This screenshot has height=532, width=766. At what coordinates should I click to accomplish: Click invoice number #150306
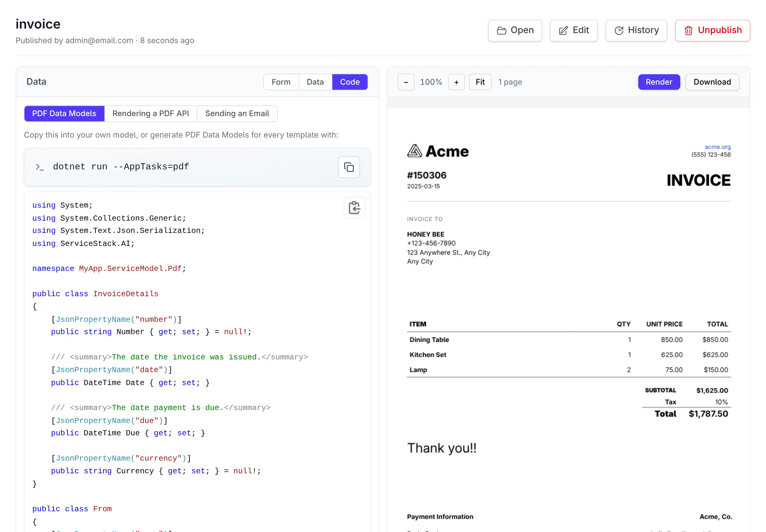[x=426, y=175]
